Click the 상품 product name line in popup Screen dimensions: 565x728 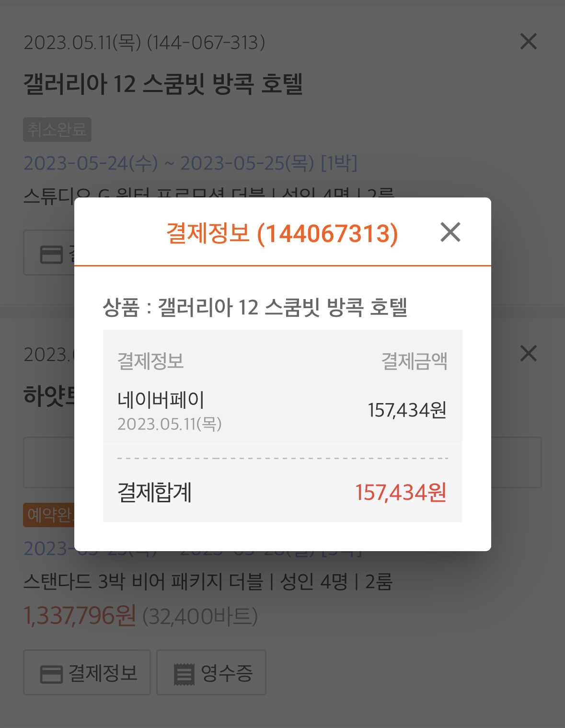click(255, 307)
